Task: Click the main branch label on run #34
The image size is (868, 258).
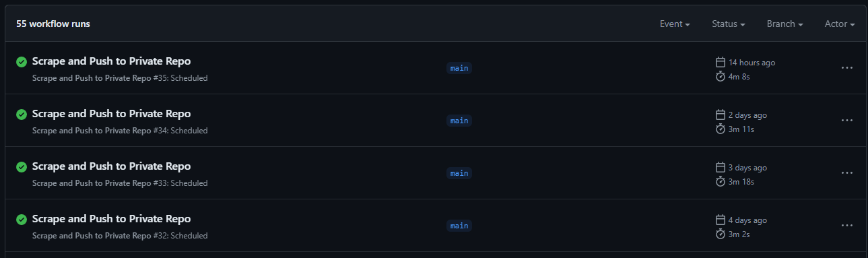Action: [459, 121]
